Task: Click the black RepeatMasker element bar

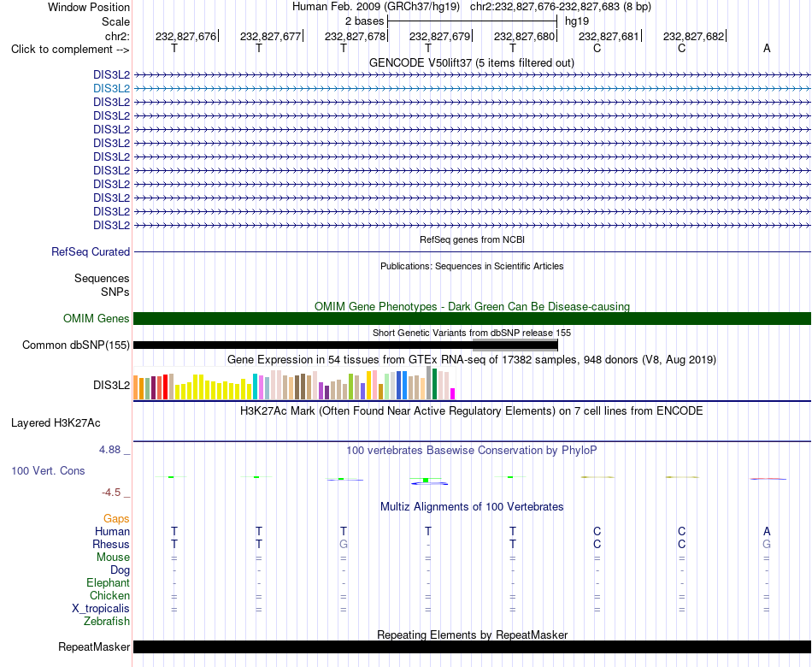Action: click(472, 646)
